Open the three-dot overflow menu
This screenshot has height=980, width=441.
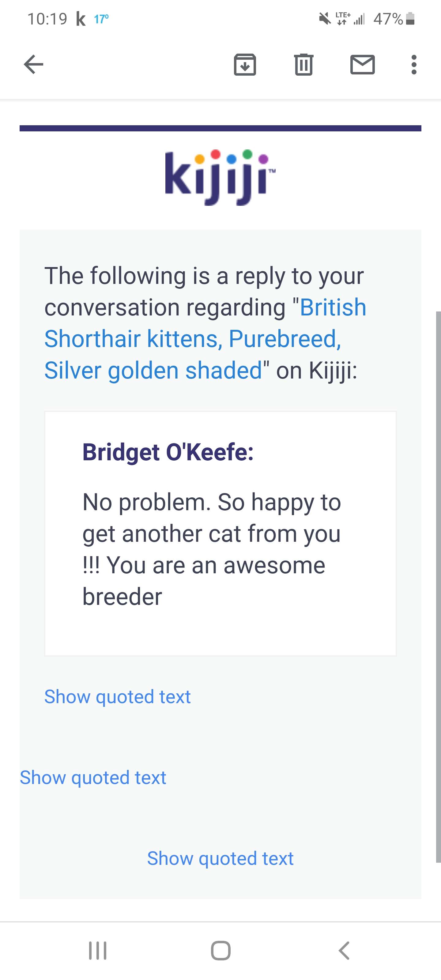(x=414, y=64)
